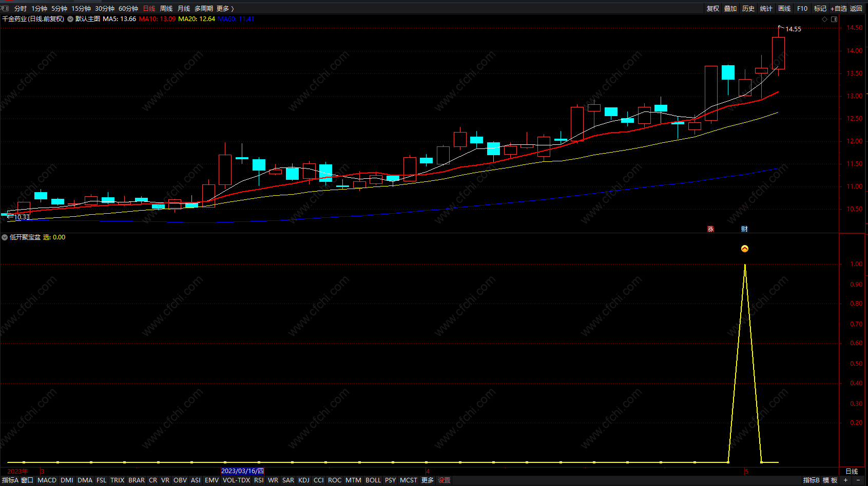The image size is (868, 486).
Task: Click the orange arrow signal marker on indicator
Action: (745, 249)
